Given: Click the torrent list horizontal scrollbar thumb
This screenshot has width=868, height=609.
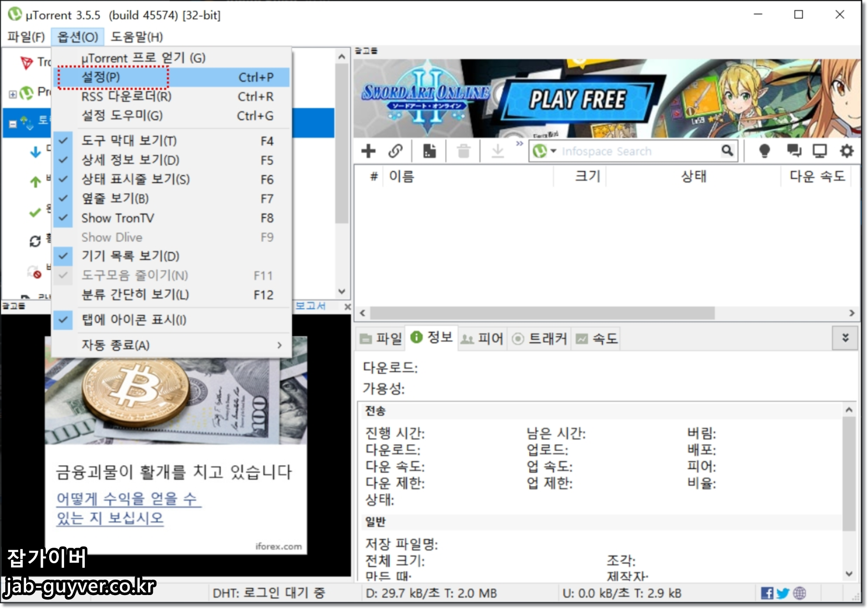Looking at the screenshot, I should pos(542,313).
